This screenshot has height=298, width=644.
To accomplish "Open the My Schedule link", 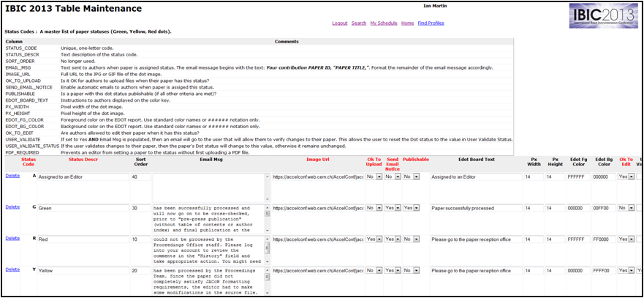I will click(384, 23).
